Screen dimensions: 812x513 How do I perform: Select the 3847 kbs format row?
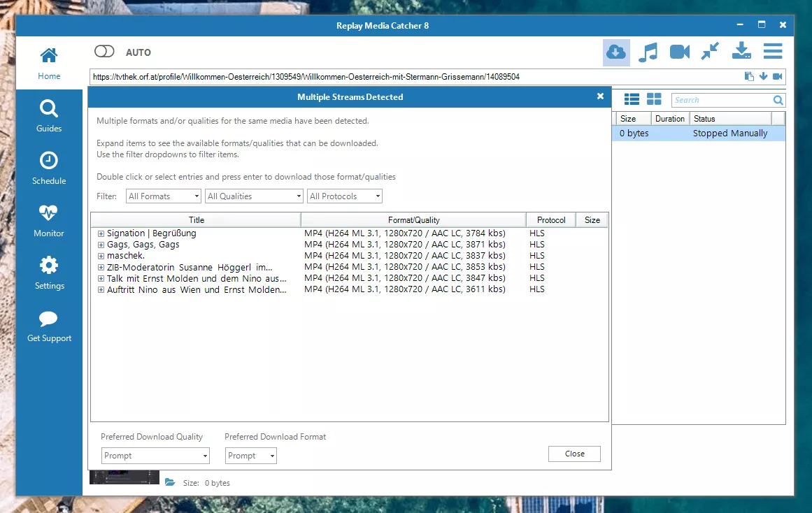[404, 278]
